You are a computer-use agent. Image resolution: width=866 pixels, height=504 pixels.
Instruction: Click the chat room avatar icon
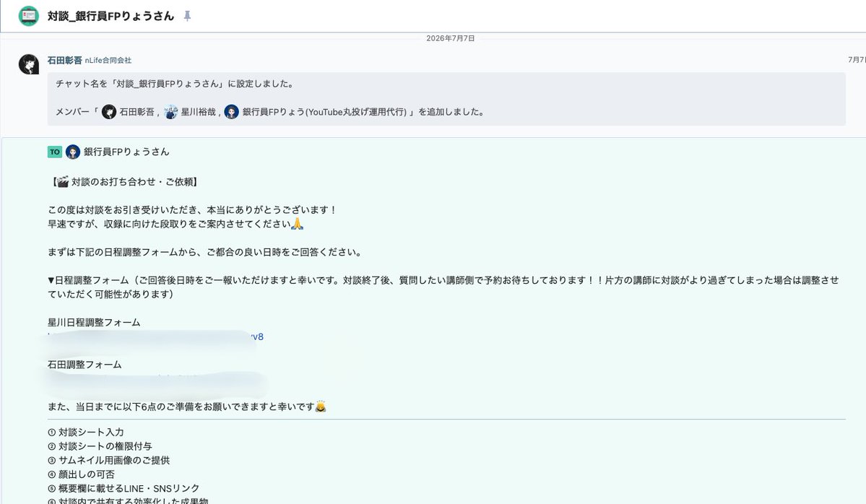pos(29,15)
